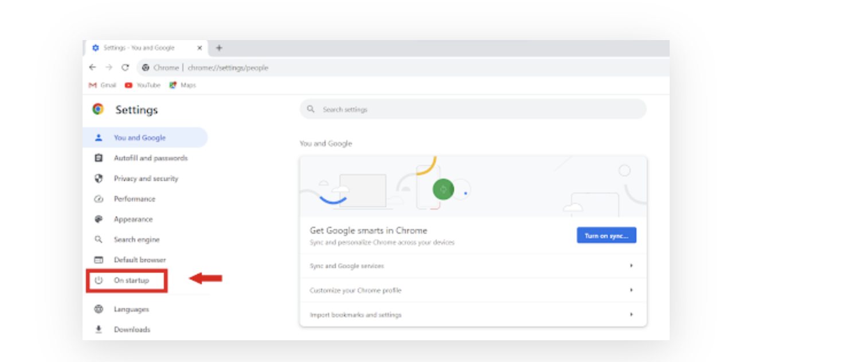Reload the page with the refresh icon
868x362 pixels.
(x=126, y=67)
